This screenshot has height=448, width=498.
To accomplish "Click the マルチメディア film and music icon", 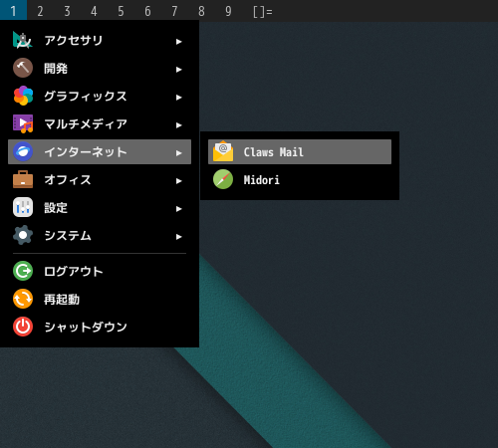I will [23, 123].
